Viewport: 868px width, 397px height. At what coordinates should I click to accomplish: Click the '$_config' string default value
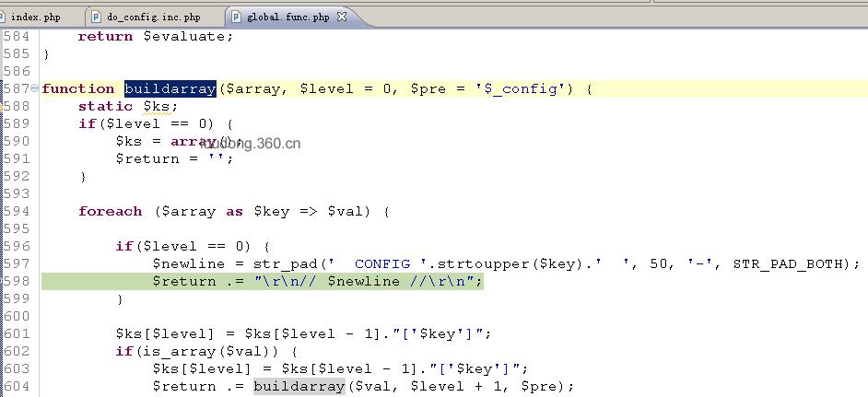click(521, 88)
